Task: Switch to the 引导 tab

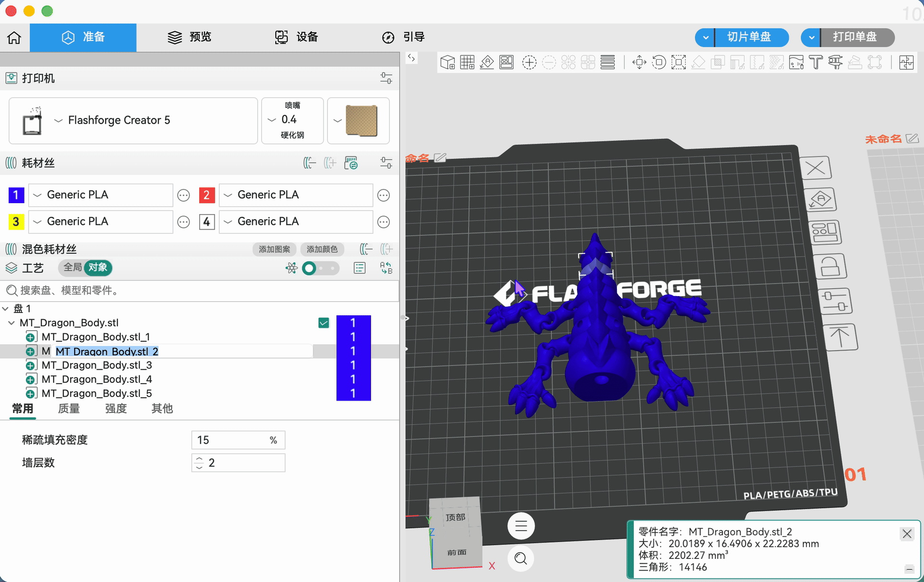Action: (x=403, y=37)
